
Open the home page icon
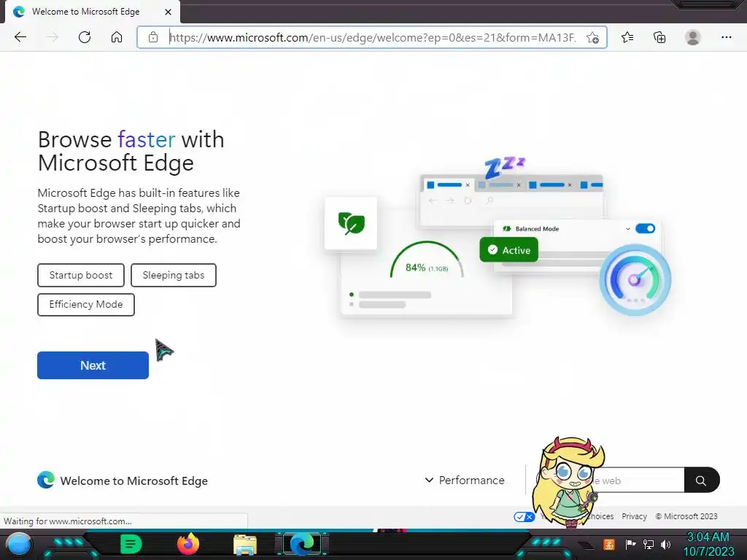pyautogui.click(x=117, y=37)
